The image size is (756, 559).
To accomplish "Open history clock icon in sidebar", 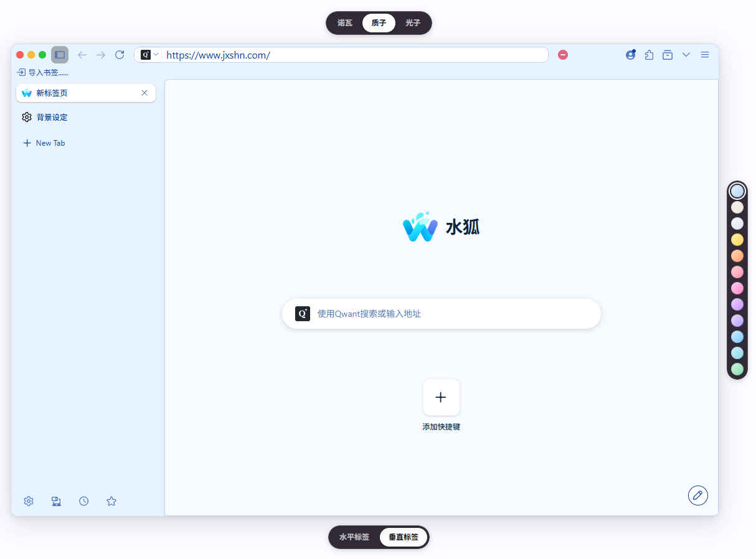I will point(84,501).
